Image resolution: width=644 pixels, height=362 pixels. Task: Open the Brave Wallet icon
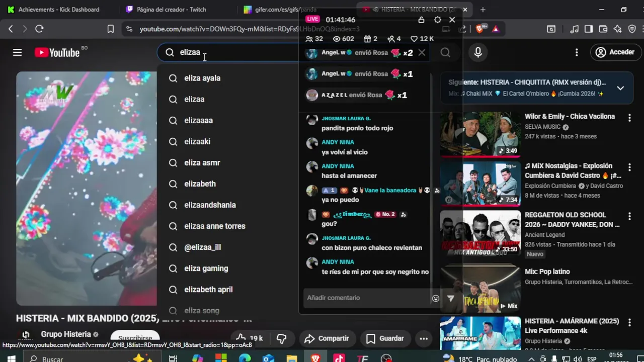pyautogui.click(x=603, y=29)
